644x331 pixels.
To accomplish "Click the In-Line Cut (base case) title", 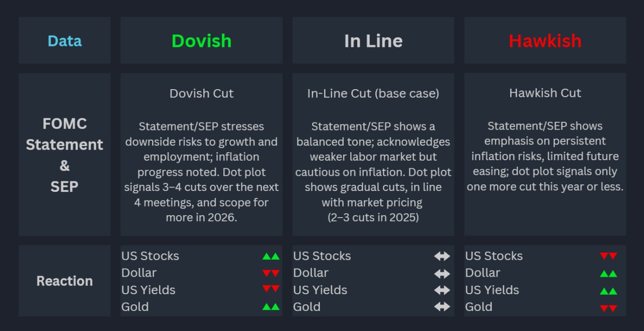I will [x=373, y=93].
